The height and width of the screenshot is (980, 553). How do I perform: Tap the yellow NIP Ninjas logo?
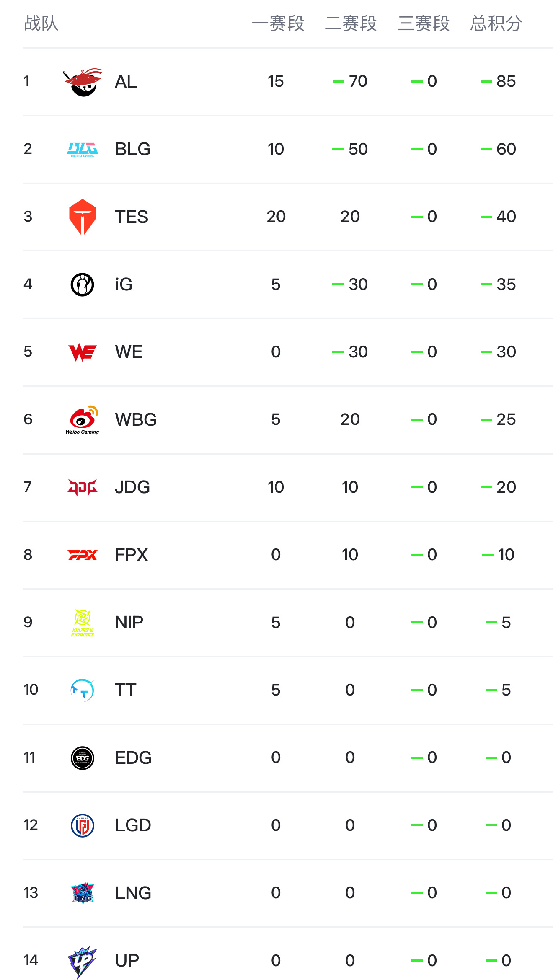pos(83,623)
